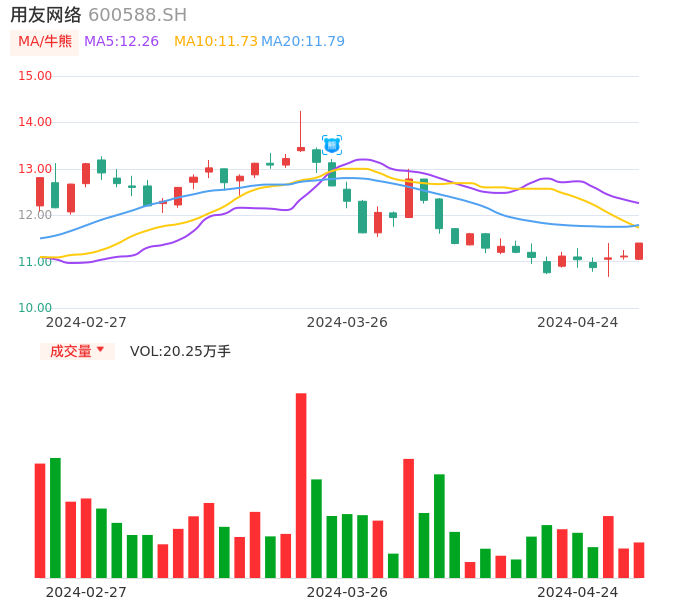Click the red dropdown arrow beside 成交量

click(100, 350)
